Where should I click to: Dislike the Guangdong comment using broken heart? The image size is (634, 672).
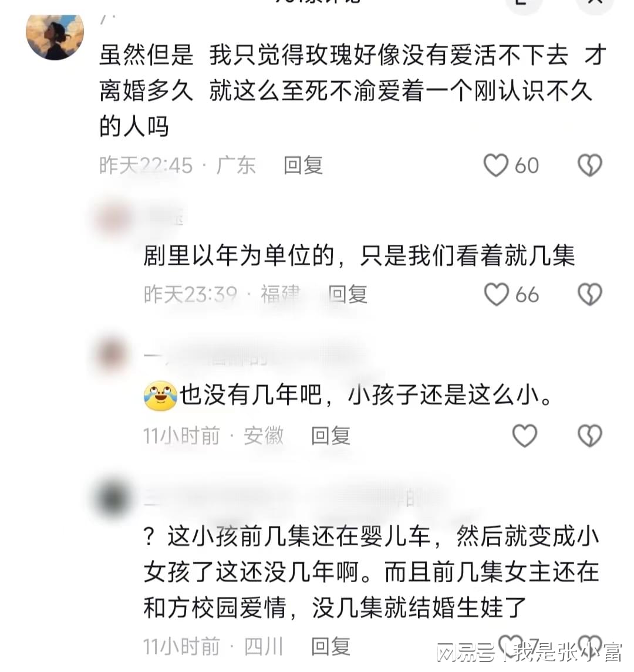pos(591,165)
